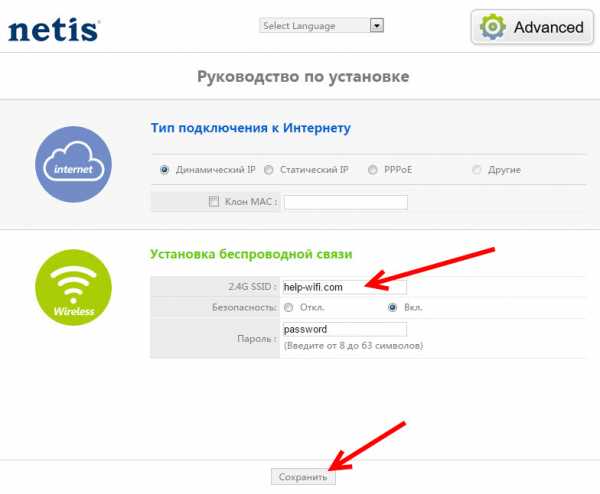Click heading Установка беспроводной связи
This screenshot has height=494, width=600.
251,254
